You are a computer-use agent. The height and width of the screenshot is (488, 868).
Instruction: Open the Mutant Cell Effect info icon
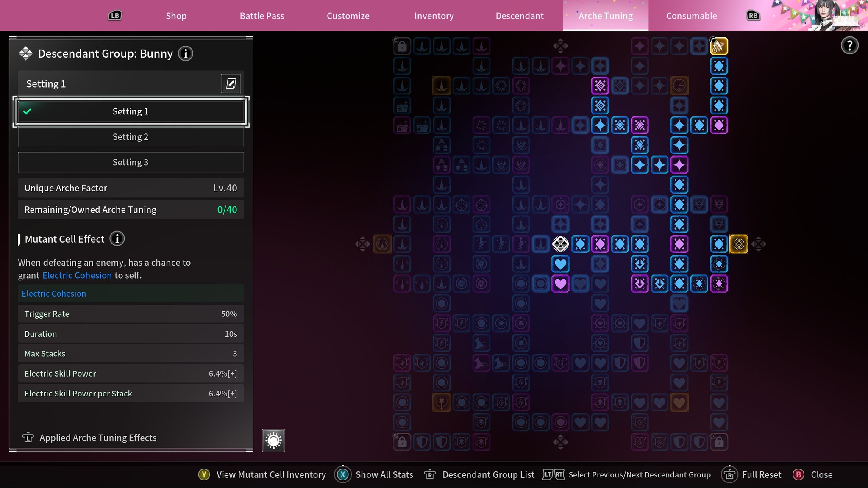click(x=117, y=239)
